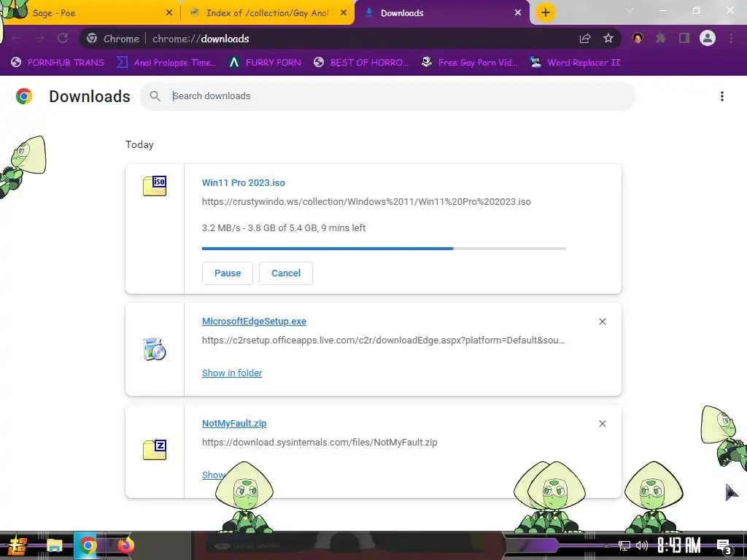This screenshot has height=560, width=747.
Task: Open the Chrome profile avatar
Action: [708, 38]
